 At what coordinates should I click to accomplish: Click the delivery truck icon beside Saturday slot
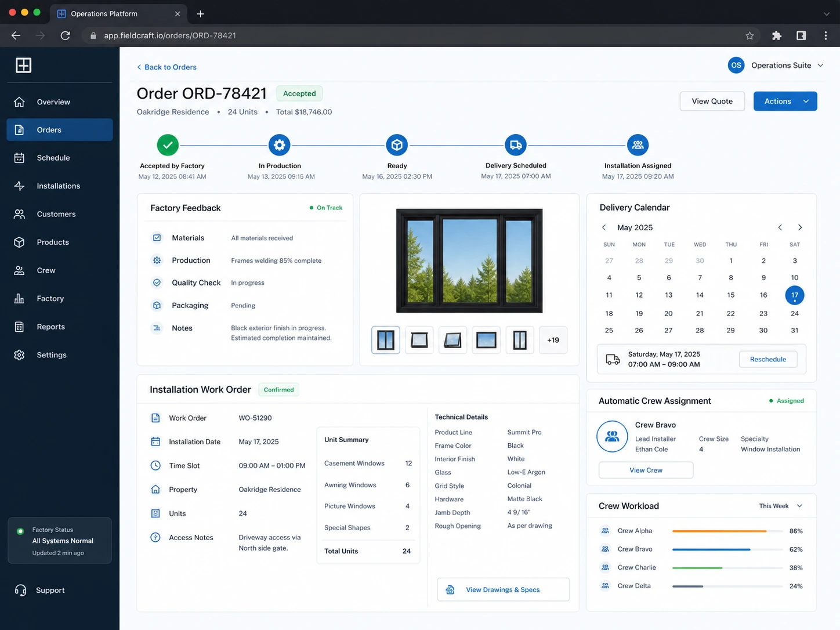(613, 359)
